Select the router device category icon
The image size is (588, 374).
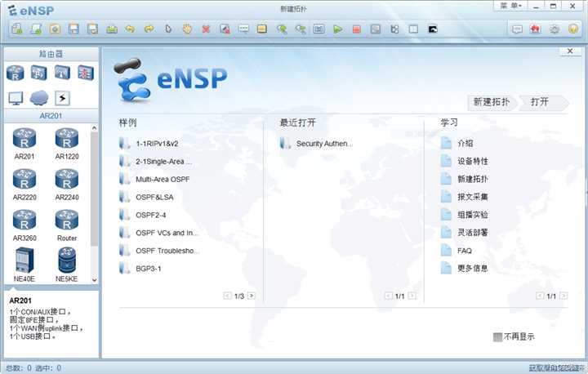(16, 73)
